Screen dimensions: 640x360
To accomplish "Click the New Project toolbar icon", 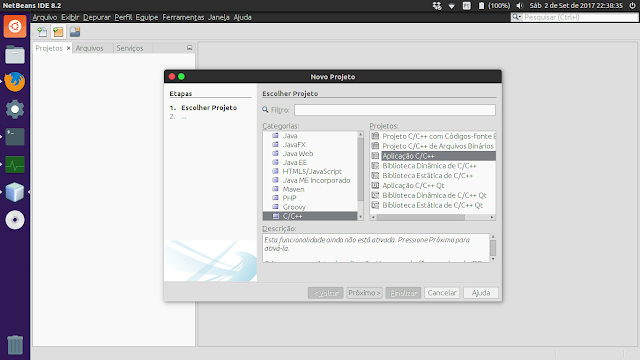I will point(58,32).
